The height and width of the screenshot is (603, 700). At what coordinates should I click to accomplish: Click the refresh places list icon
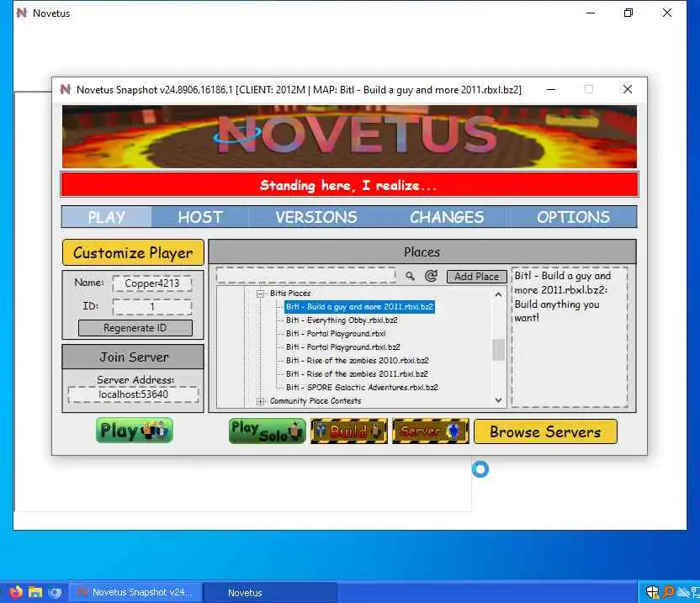(x=431, y=277)
